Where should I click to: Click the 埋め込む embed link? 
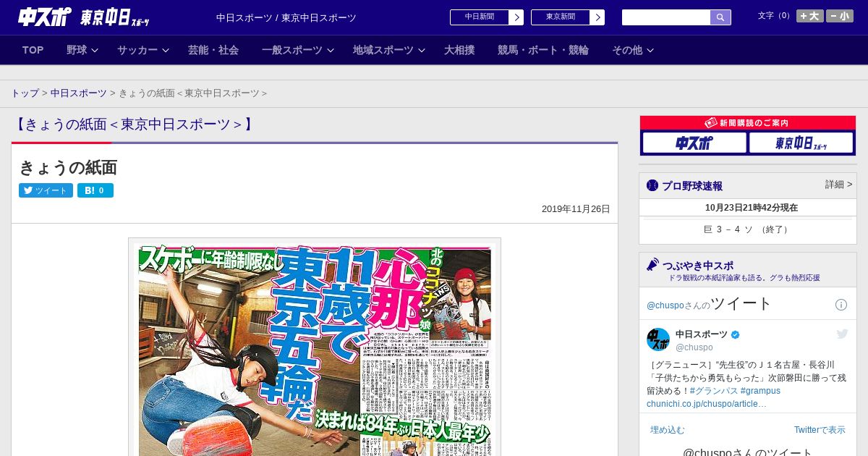pos(667,430)
